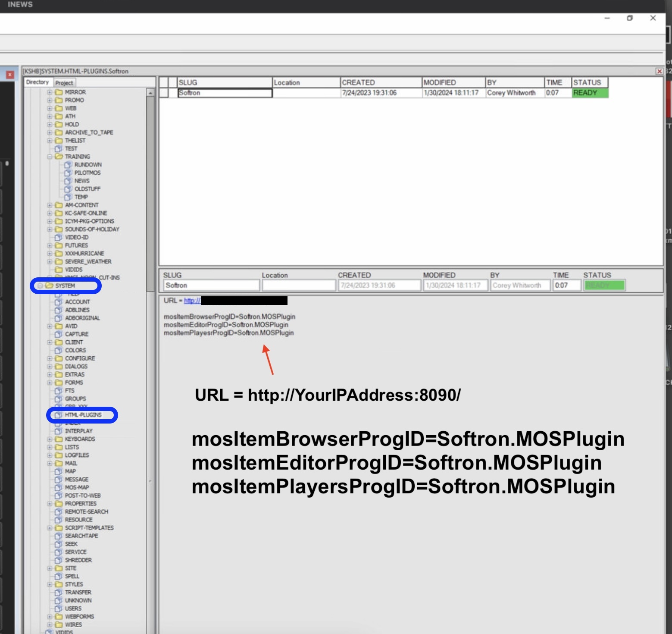Switch to the Project tab
This screenshot has width=672, height=634.
pyautogui.click(x=64, y=82)
